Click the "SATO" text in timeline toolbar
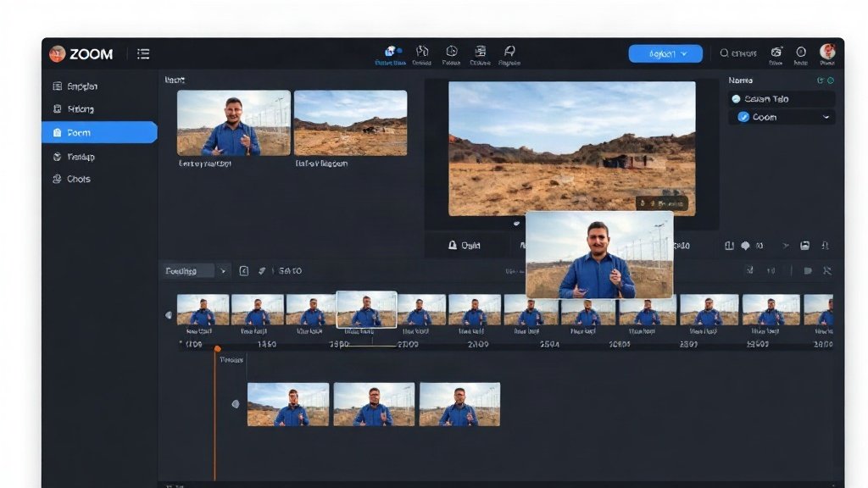Screen dimensions: 868x488 pyautogui.click(x=290, y=270)
